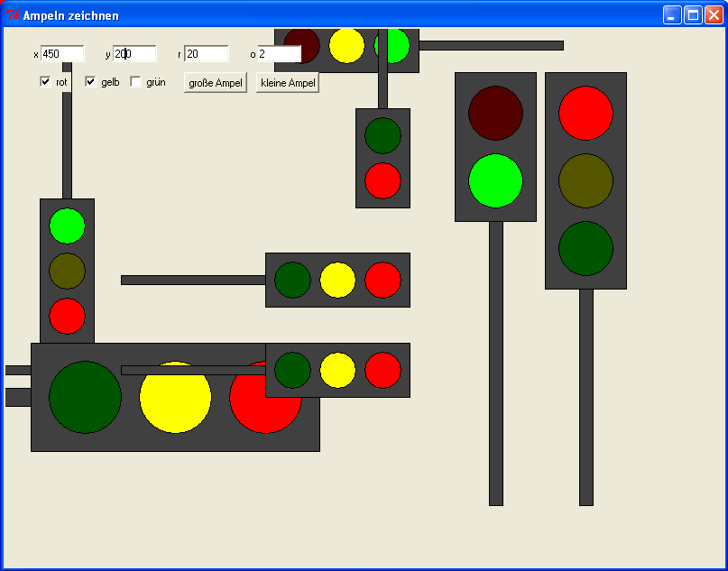This screenshot has height=571, width=728.
Task: Enable the grün checkbox
Action: (135, 81)
